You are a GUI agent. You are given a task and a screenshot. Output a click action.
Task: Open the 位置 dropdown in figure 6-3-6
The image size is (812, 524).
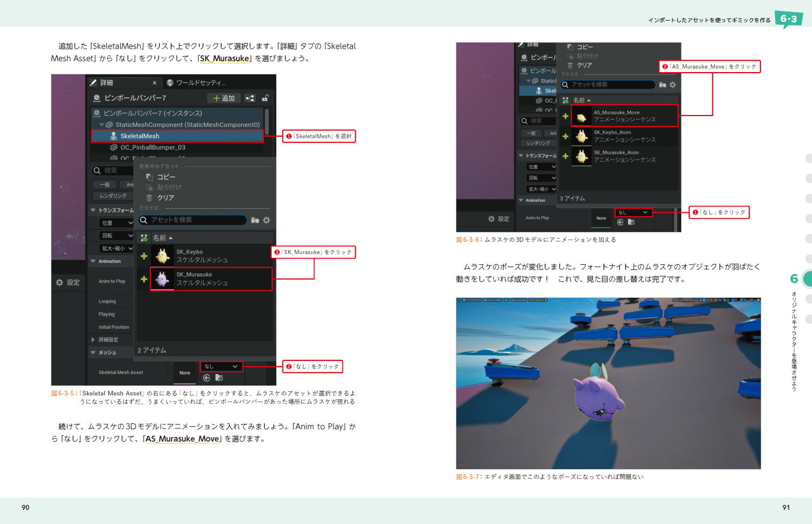coord(541,166)
